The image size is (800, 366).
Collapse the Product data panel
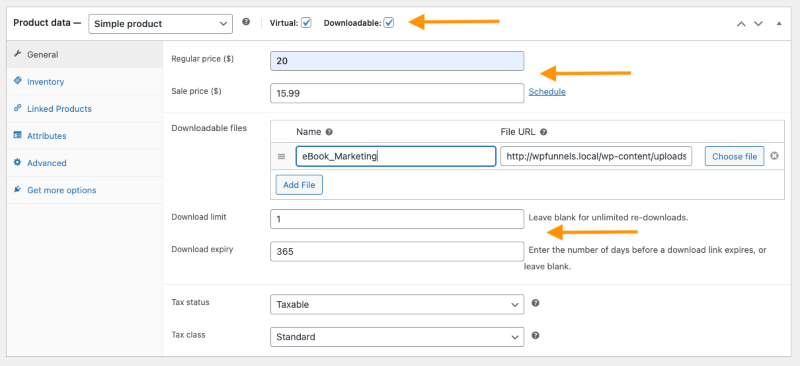pyautogui.click(x=779, y=23)
